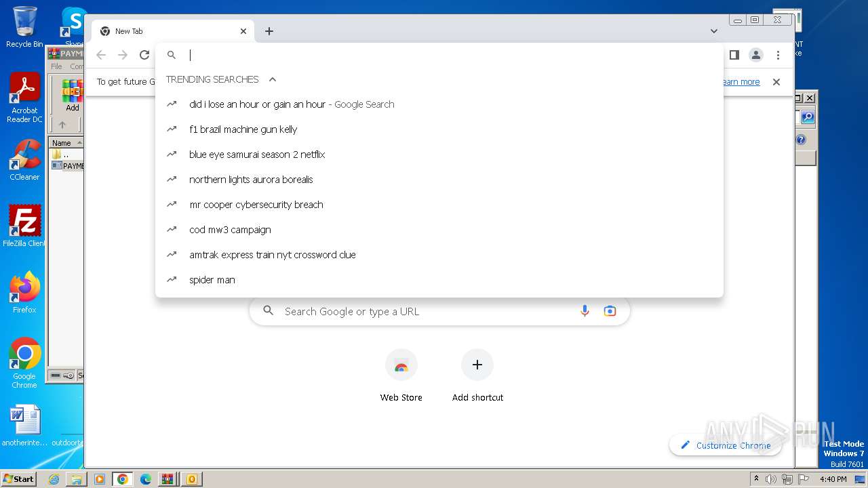Open Firefox desktop icon
Screen dimensions: 868x488
click(x=24, y=293)
